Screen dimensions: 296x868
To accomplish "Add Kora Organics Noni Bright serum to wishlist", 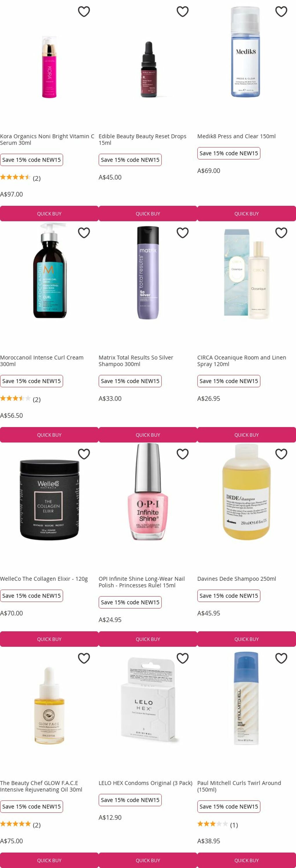I will [x=84, y=12].
